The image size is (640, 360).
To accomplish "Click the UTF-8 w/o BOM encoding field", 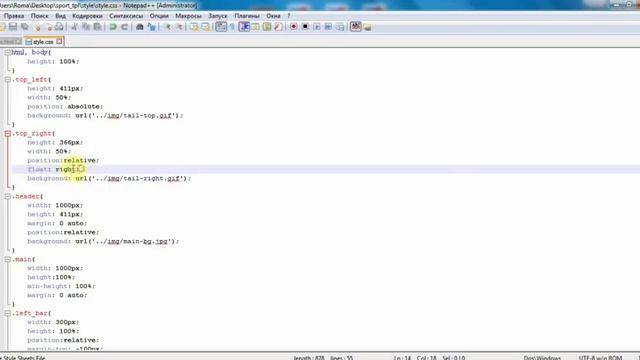I will (600, 358).
